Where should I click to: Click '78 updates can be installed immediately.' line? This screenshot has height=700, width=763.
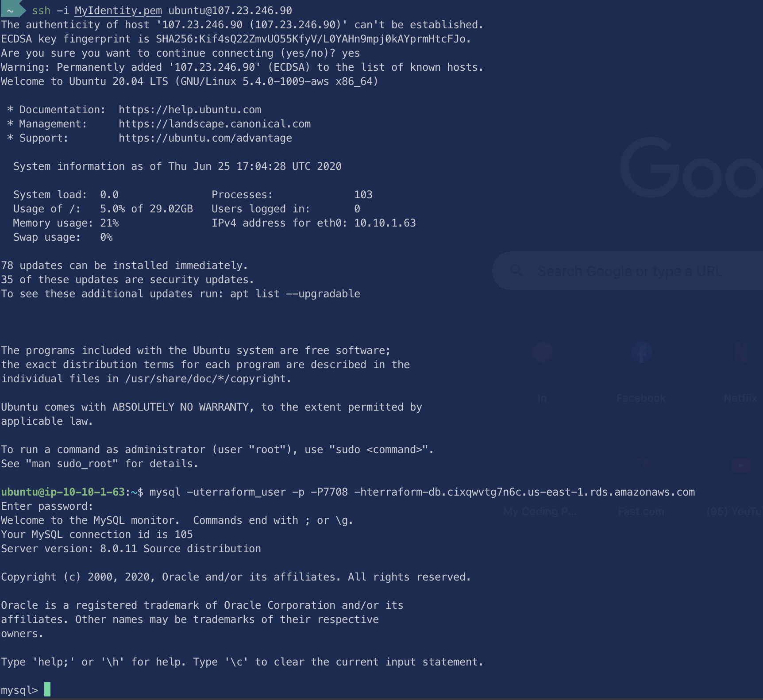pos(124,265)
